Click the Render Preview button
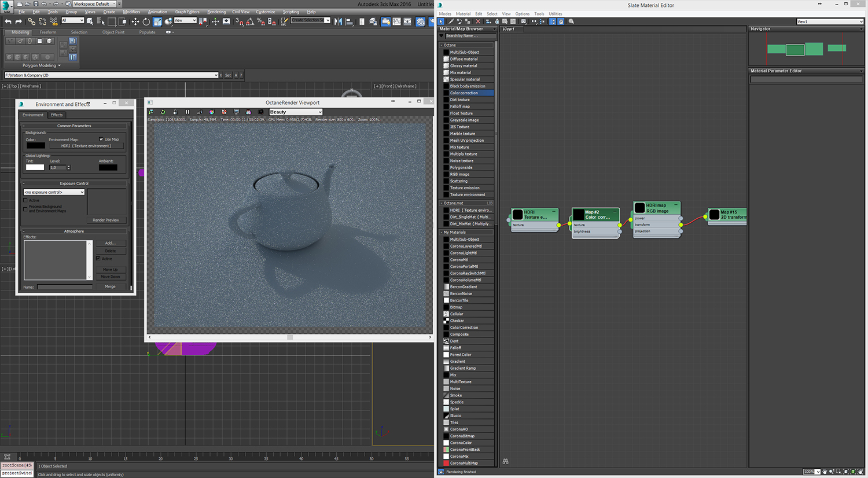Image resolution: width=868 pixels, height=478 pixels. (x=106, y=220)
